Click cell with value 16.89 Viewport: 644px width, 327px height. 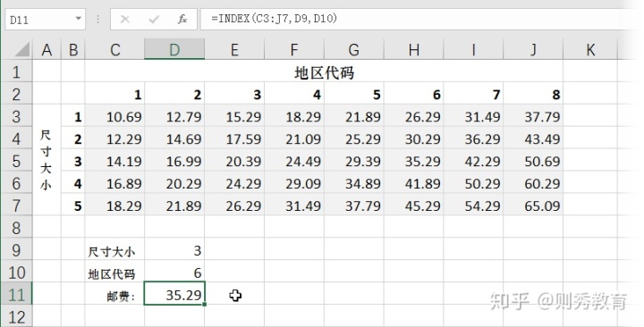115,183
